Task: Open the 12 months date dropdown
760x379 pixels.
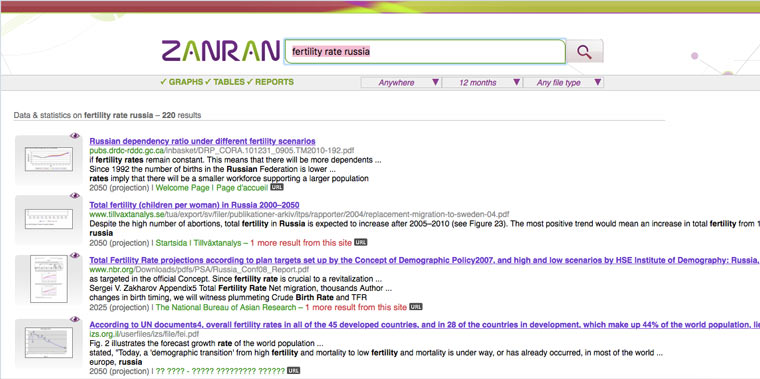Action: click(482, 83)
